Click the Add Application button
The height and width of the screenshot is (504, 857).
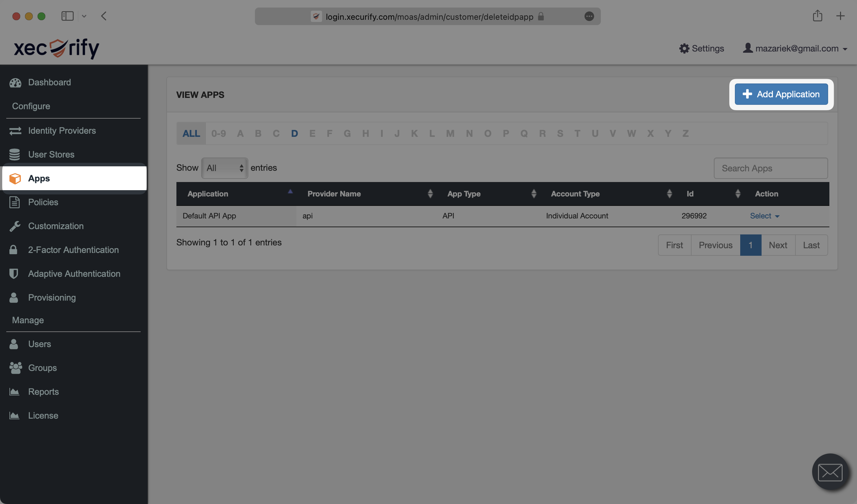pos(781,94)
